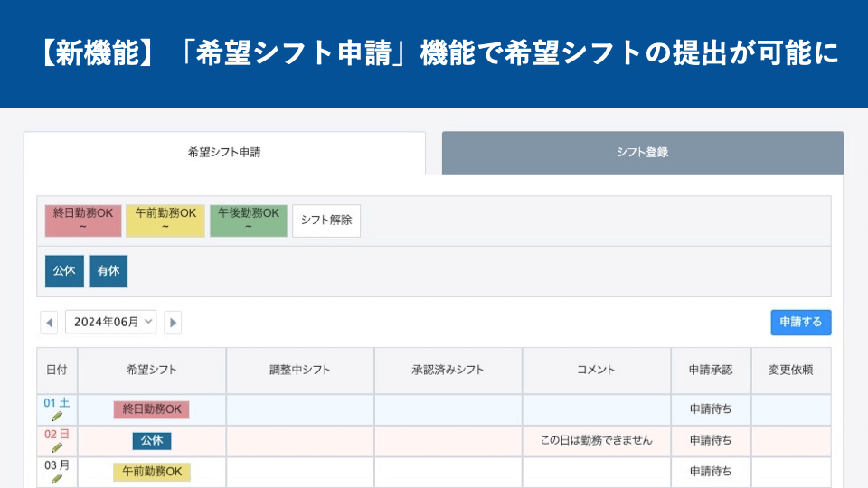Click the 希望シフト column header

(152, 371)
